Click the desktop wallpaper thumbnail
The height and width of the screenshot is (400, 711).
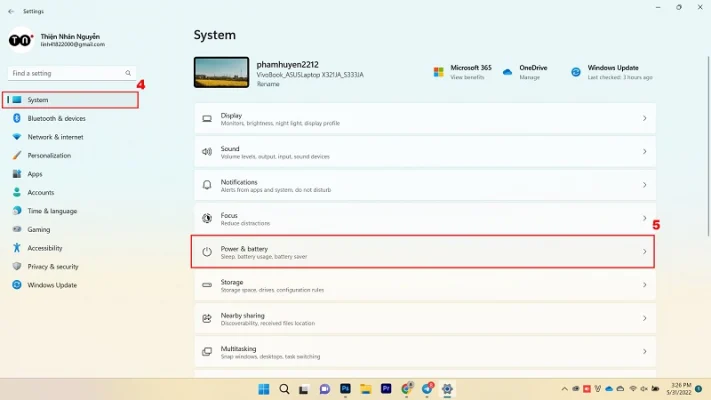pyautogui.click(x=221, y=72)
